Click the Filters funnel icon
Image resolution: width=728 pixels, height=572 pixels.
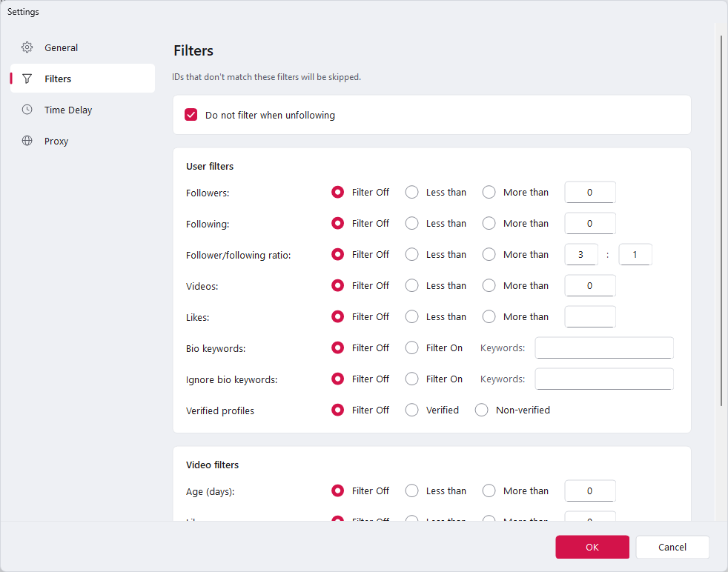27,79
